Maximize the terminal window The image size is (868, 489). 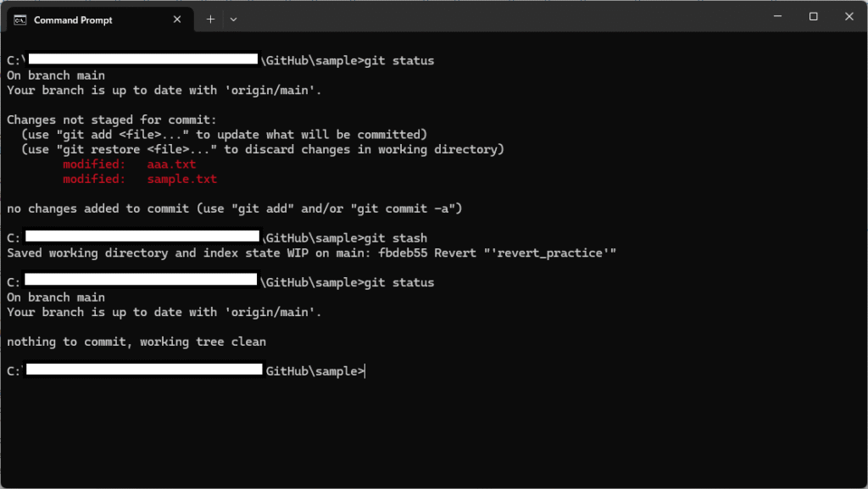pyautogui.click(x=813, y=17)
